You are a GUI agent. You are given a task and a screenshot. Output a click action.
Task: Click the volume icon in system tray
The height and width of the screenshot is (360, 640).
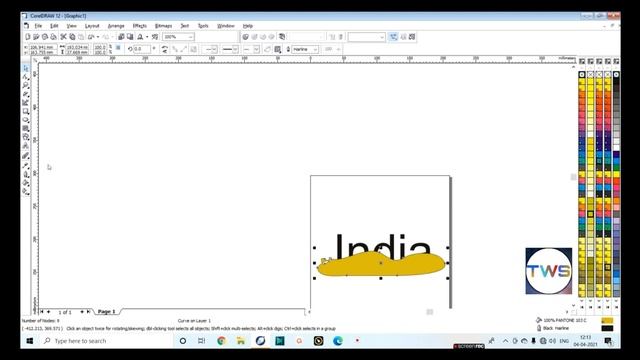pos(553,340)
